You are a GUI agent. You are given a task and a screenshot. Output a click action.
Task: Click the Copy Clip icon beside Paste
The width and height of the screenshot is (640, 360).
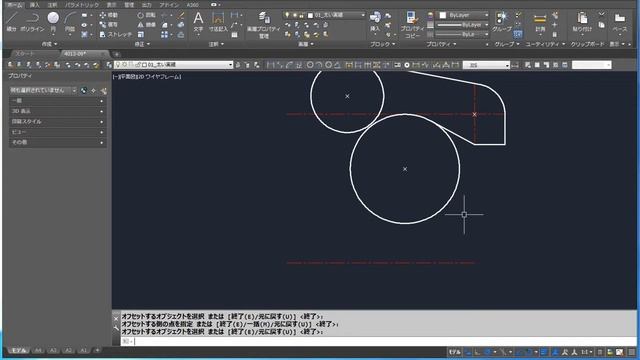tap(602, 25)
